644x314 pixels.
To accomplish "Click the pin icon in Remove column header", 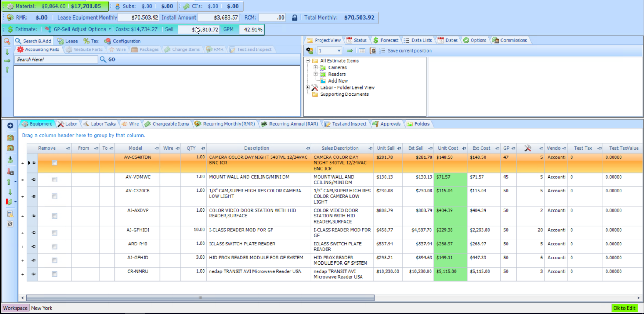I will point(68,148).
